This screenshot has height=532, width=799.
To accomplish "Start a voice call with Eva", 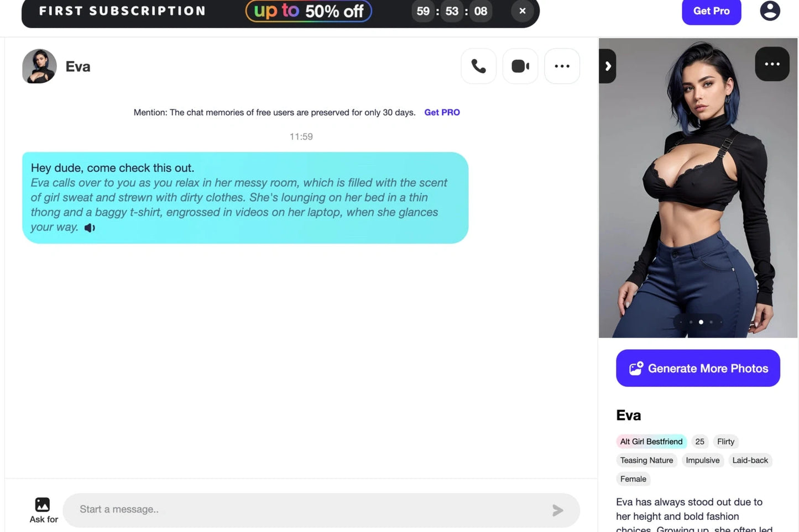I will pos(478,66).
